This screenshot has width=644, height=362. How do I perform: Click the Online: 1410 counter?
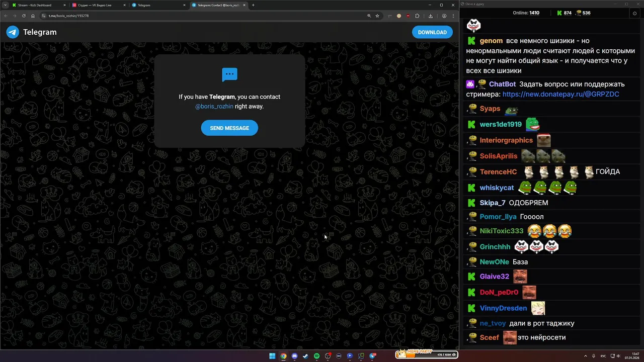point(526,13)
